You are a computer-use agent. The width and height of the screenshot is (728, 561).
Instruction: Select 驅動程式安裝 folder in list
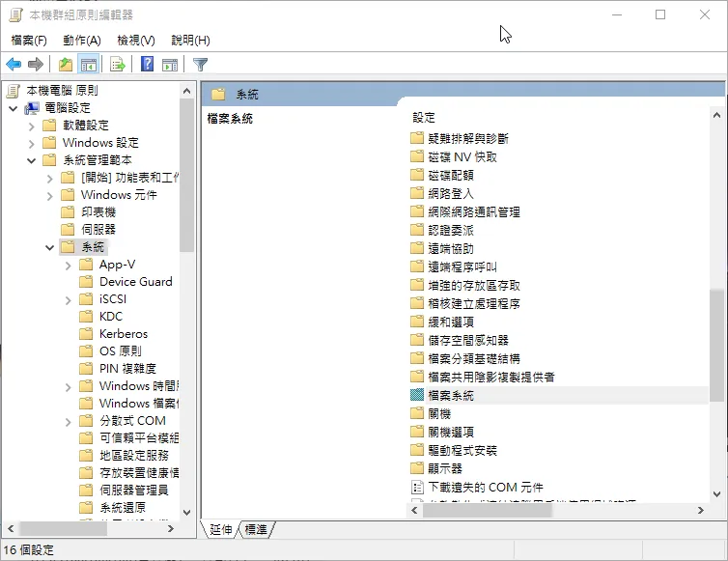click(462, 450)
